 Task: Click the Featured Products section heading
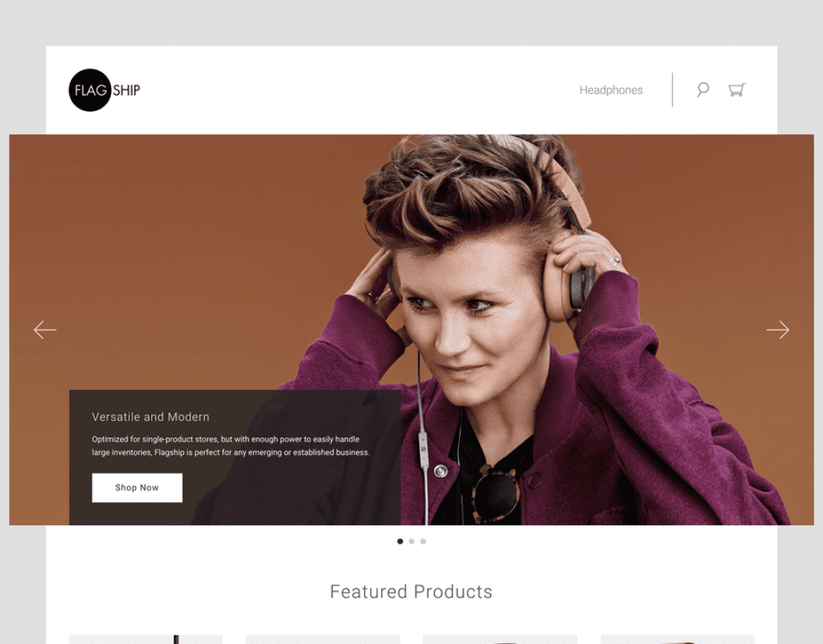tap(411, 592)
